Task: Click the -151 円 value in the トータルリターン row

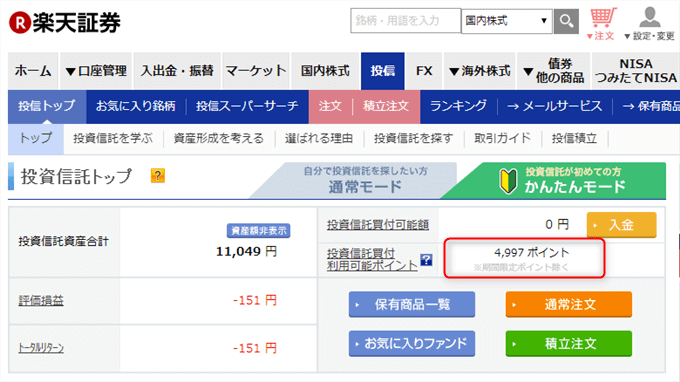Action: (x=255, y=348)
